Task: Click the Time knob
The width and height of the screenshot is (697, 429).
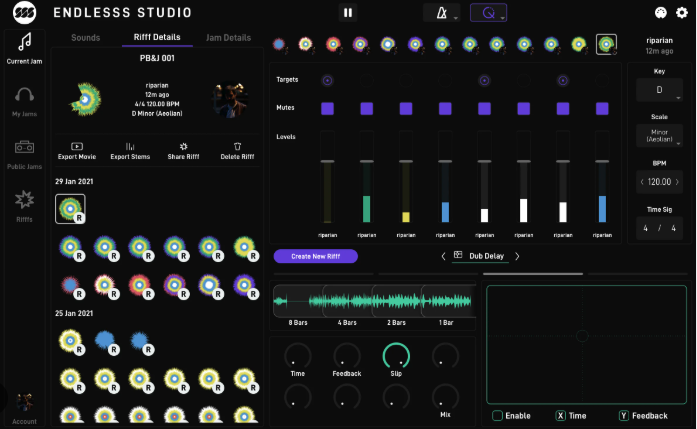Action: (298, 356)
